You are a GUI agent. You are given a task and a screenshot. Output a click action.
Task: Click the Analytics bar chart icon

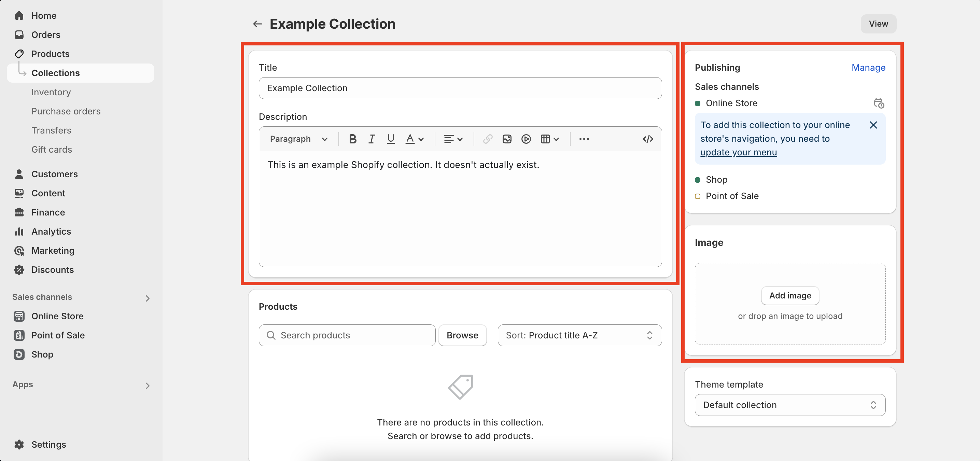(x=19, y=231)
